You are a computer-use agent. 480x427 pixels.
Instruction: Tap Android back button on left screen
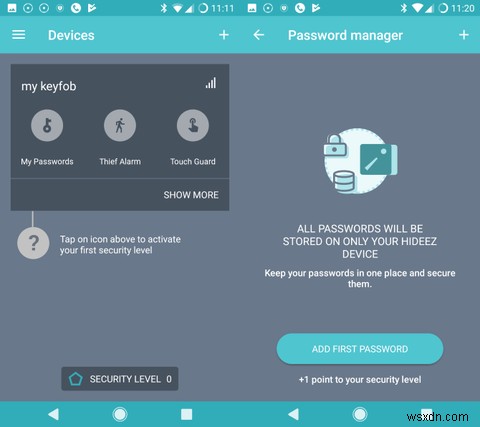[53, 414]
